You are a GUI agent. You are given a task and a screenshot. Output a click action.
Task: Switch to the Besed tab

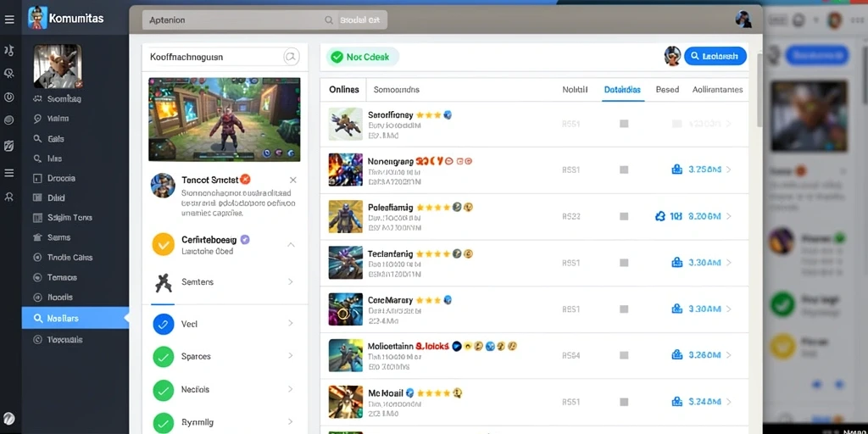click(667, 89)
